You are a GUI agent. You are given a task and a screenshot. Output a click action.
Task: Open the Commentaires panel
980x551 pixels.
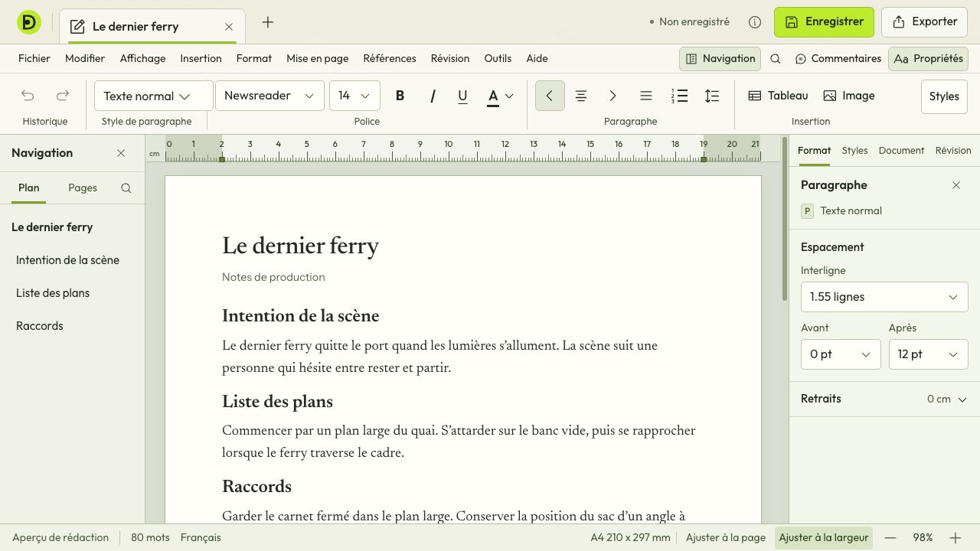[x=838, y=59]
